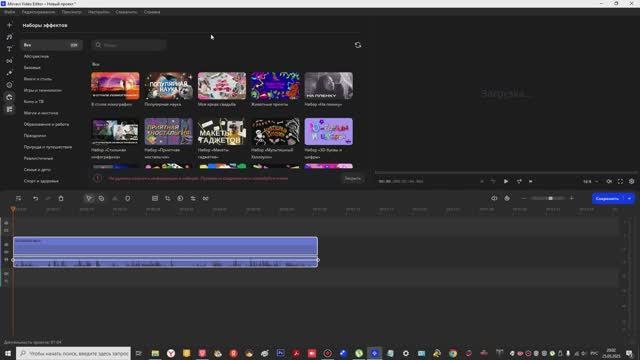Click the blue Сохранить export button
This screenshot has height=360, width=640.
pyautogui.click(x=607, y=198)
